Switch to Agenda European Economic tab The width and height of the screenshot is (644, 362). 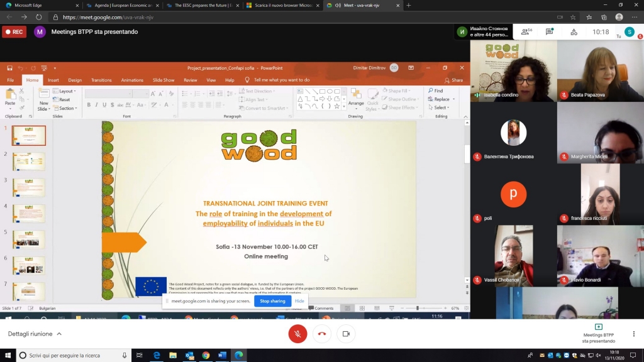pos(123,5)
